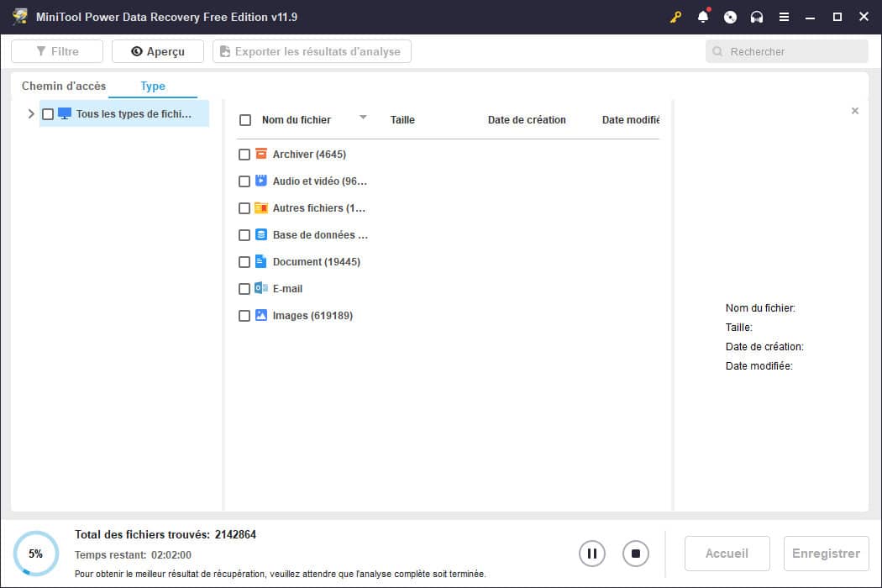The image size is (882, 588).
Task: Expand the Tous les types tree node
Action: tap(31, 113)
